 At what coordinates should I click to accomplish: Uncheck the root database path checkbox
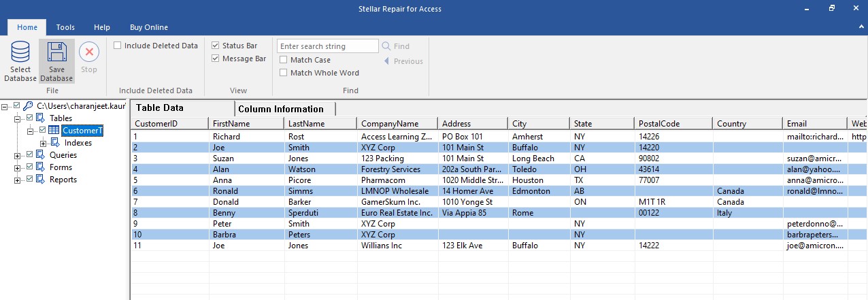coord(17,105)
